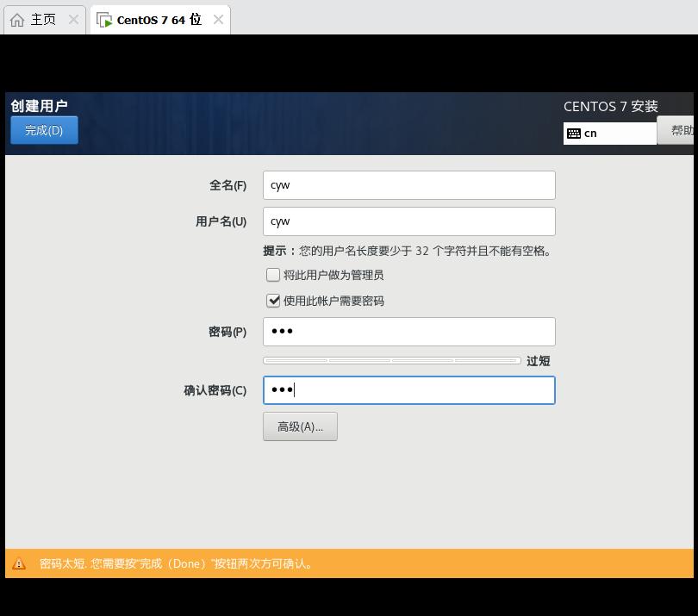
Task: Click the 密码太短 warning message text
Action: (177, 564)
